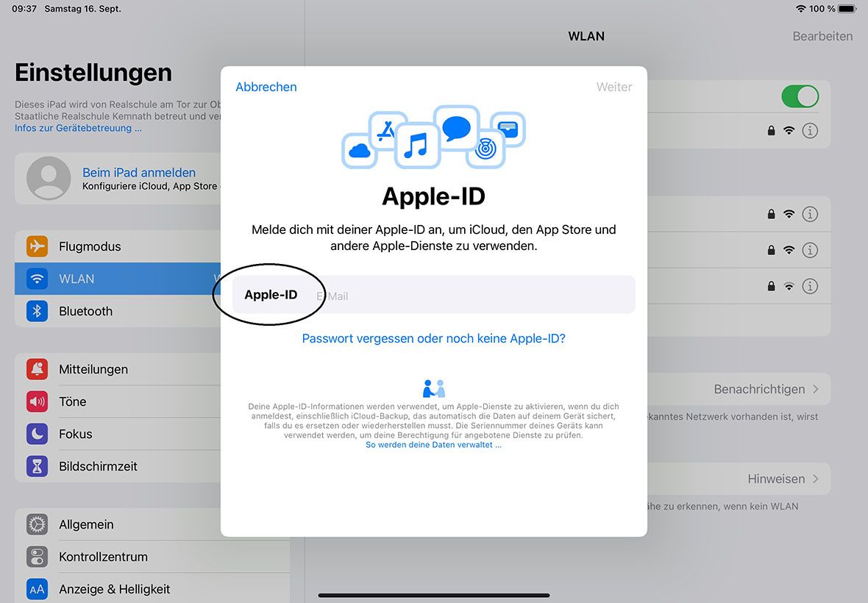Open 'Passwort vergessen oder noch keine Apple-ID?' link

pos(433,338)
